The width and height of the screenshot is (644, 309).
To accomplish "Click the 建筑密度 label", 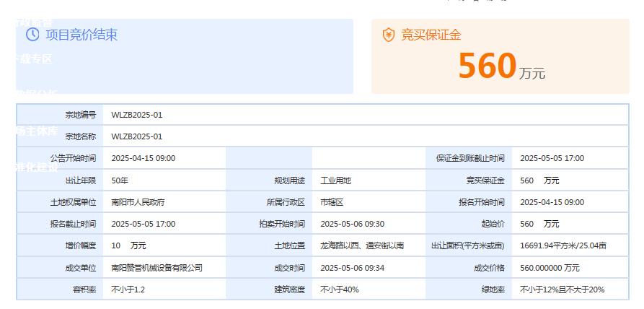I will tap(290, 290).
